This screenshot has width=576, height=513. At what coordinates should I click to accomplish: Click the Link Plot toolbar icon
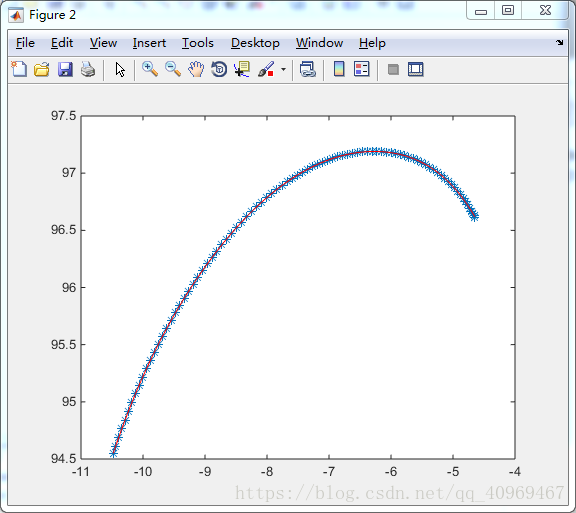coord(308,69)
